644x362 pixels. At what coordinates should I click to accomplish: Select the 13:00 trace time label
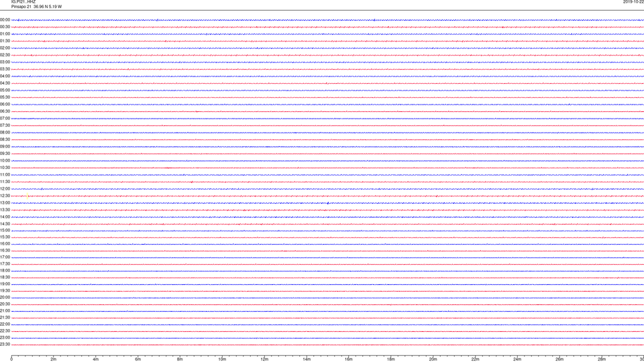pos(5,202)
